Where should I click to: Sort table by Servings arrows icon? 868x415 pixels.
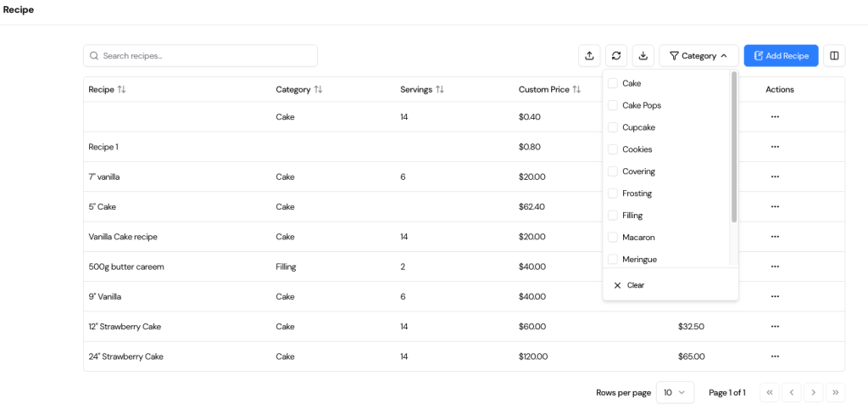click(x=440, y=89)
